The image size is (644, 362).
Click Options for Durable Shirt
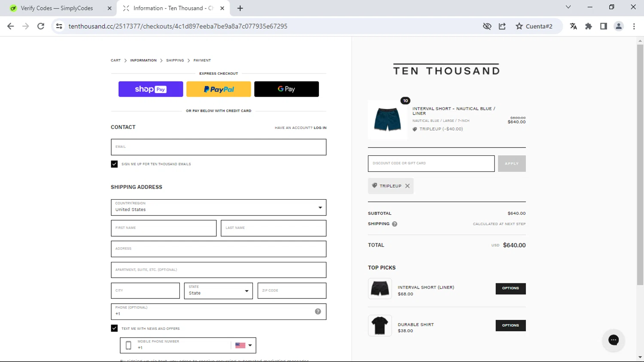[x=510, y=325]
